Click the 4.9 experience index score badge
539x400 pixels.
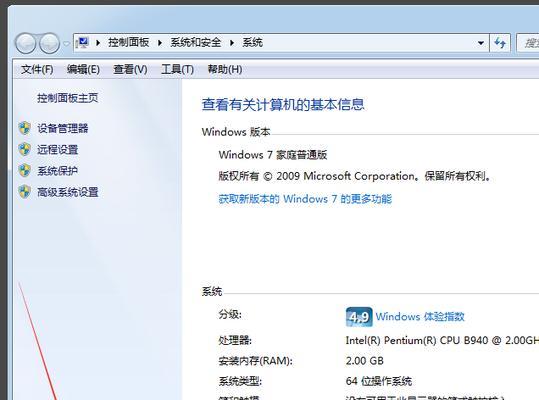point(359,317)
